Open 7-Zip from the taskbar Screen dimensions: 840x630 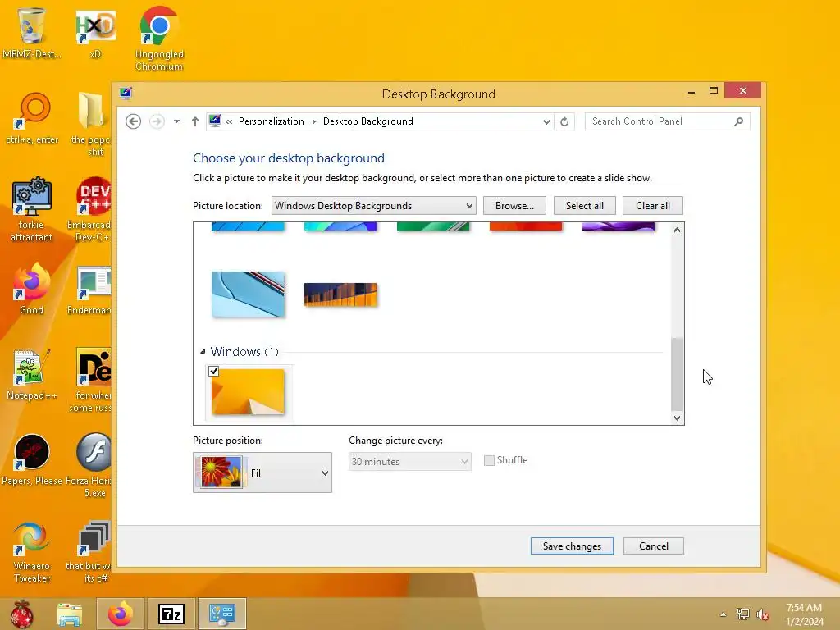click(171, 614)
